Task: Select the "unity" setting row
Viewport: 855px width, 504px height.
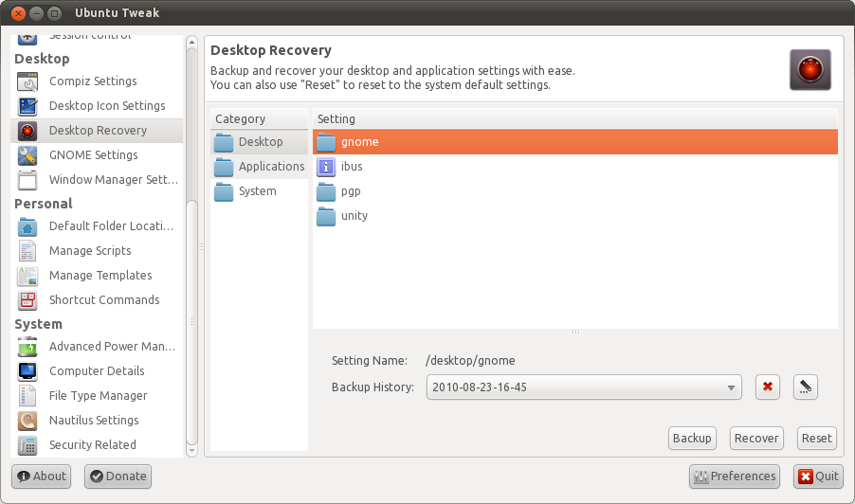Action: pyautogui.click(x=575, y=216)
